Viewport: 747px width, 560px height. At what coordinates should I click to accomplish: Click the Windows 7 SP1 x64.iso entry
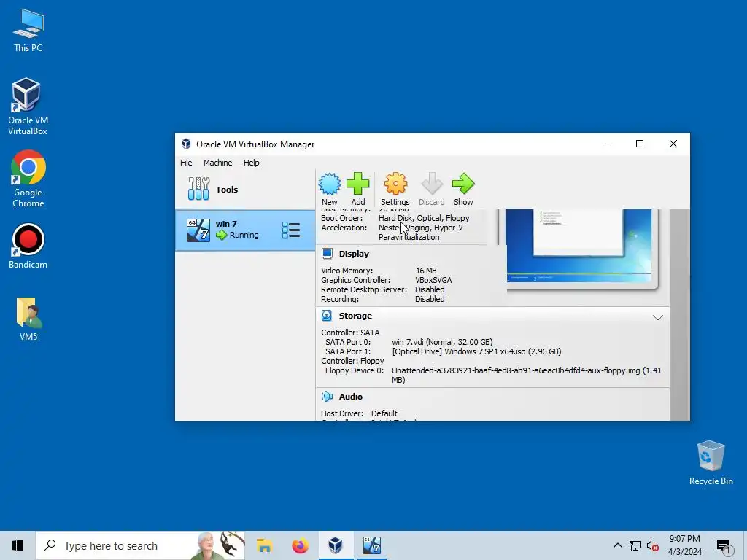click(476, 351)
